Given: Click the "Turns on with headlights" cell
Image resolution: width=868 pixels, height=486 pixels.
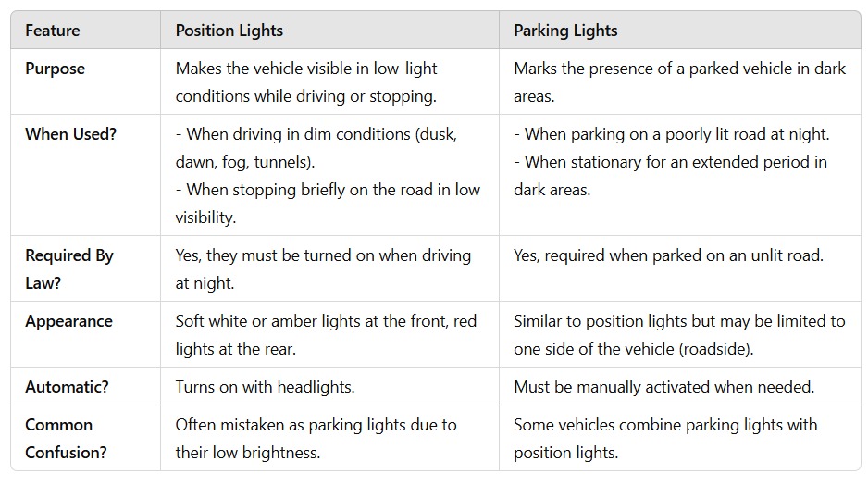Looking at the screenshot, I should (267, 386).
